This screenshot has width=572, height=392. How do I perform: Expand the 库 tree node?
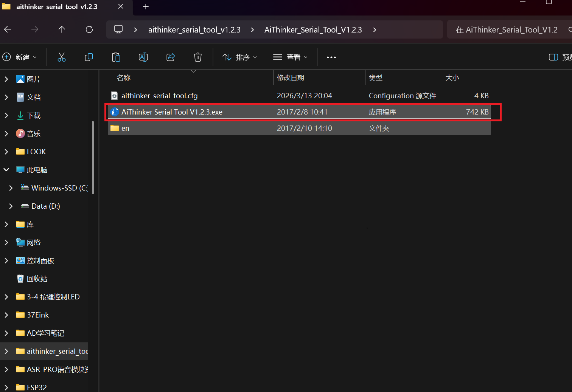click(6, 224)
